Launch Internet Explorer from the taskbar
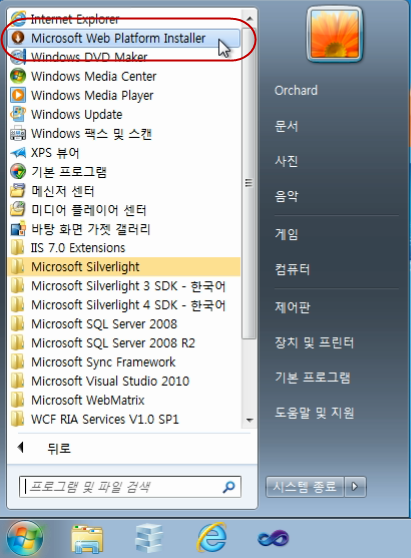The image size is (411, 558). click(212, 537)
